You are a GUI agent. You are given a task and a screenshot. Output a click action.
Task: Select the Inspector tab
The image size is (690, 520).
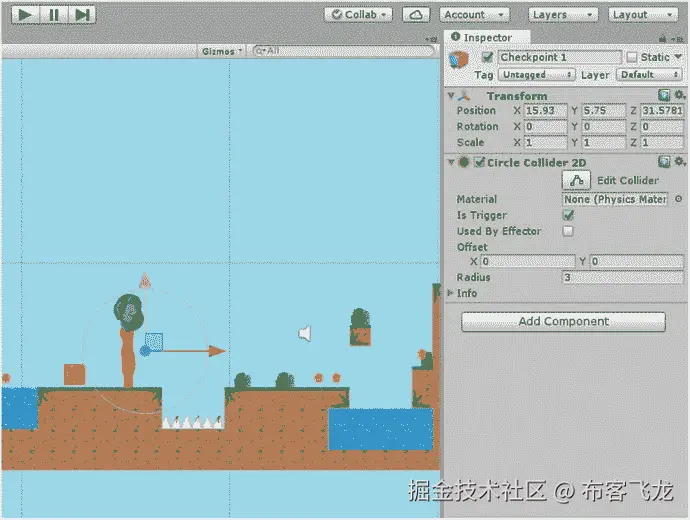(x=487, y=38)
